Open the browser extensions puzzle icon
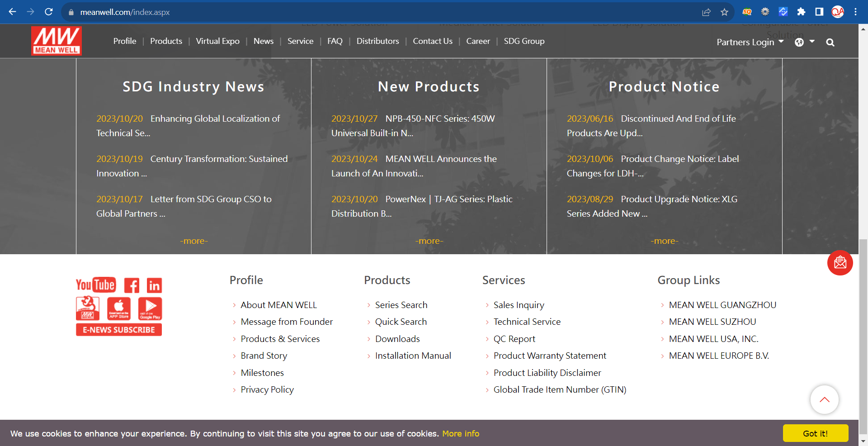 [801, 12]
